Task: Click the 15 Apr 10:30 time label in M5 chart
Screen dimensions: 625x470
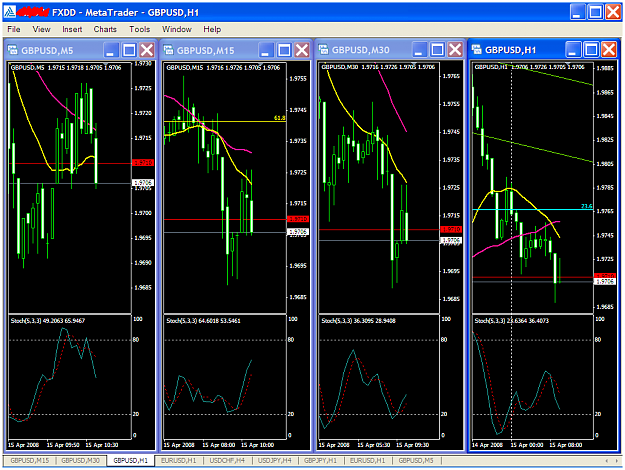Action: 102,445
